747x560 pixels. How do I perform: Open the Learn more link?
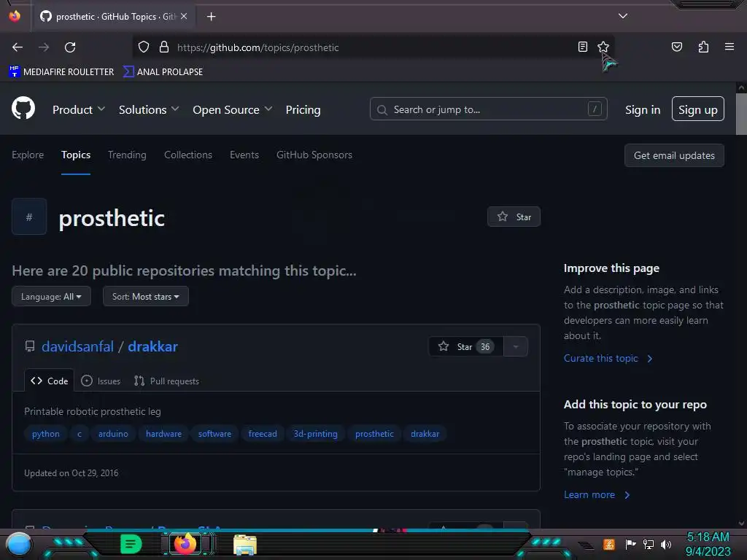(597, 495)
